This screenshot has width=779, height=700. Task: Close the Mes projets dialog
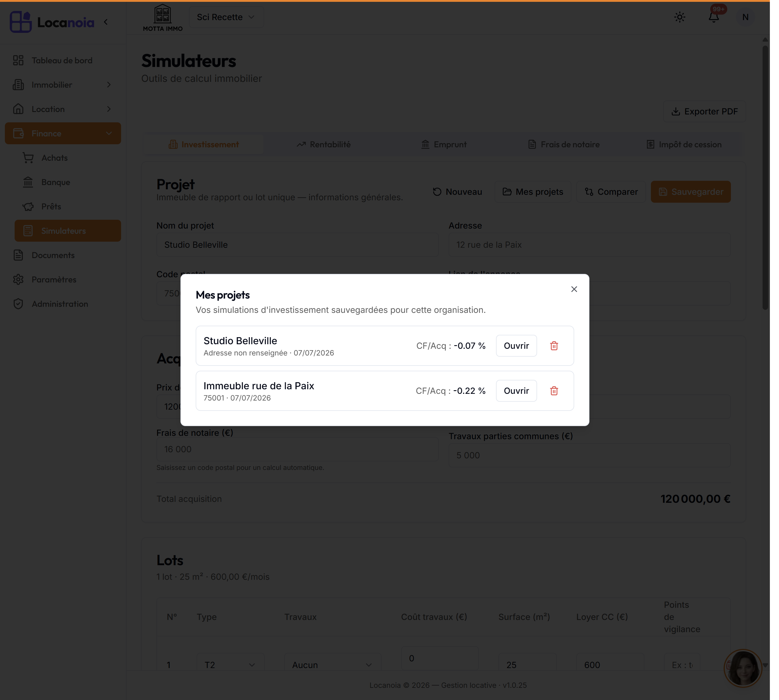click(574, 289)
